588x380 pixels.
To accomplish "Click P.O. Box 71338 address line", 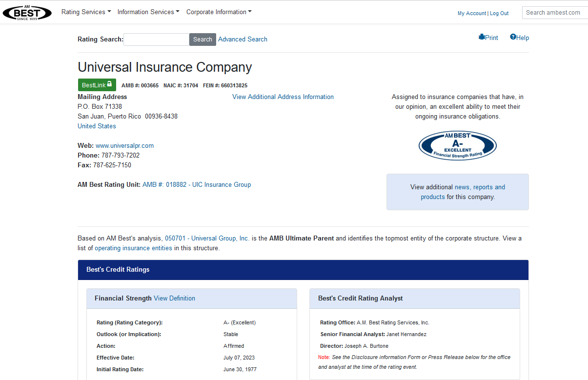I will 100,106.
